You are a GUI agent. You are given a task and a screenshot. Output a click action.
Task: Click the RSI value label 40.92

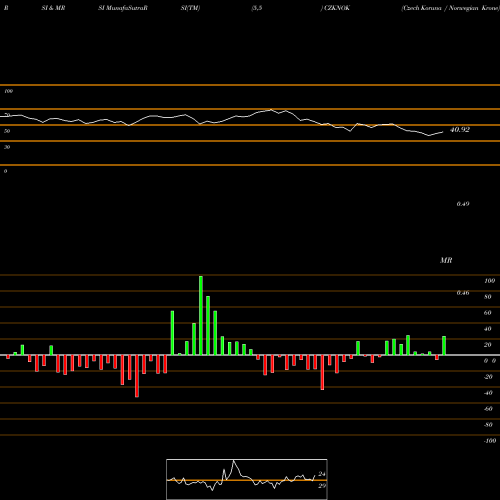[x=460, y=130]
